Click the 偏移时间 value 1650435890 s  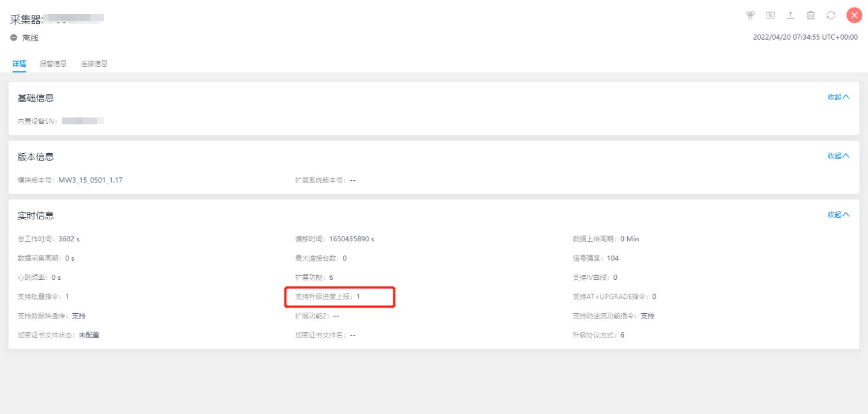point(351,239)
